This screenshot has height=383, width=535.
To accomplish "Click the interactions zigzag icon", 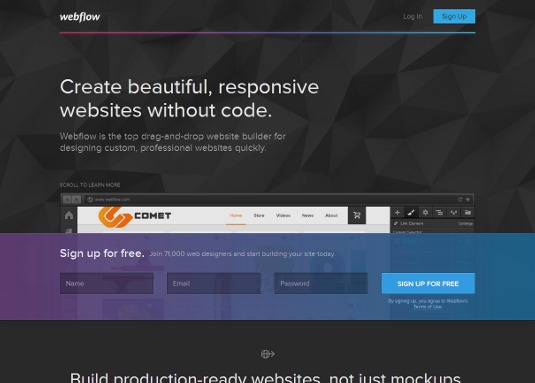I will click(453, 212).
